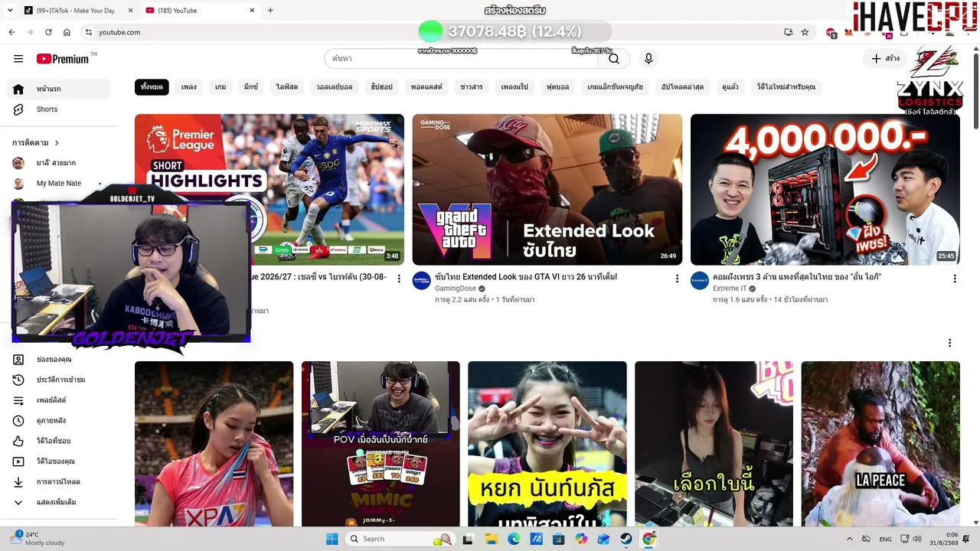Viewport: 980px width, 551px height.
Task: Open วิดีโอของคุณ your videos
Action: (x=60, y=461)
